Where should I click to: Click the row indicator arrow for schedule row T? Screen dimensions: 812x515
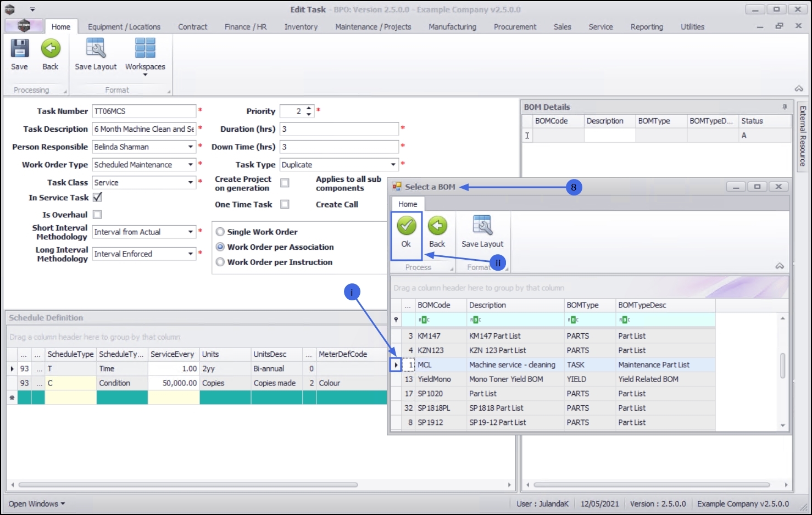pos(12,368)
